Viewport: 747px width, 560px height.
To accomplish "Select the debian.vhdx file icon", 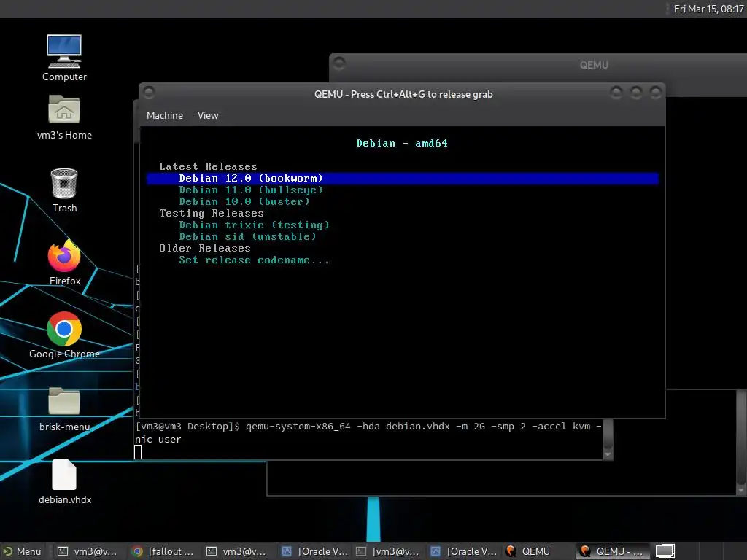I will click(64, 481).
